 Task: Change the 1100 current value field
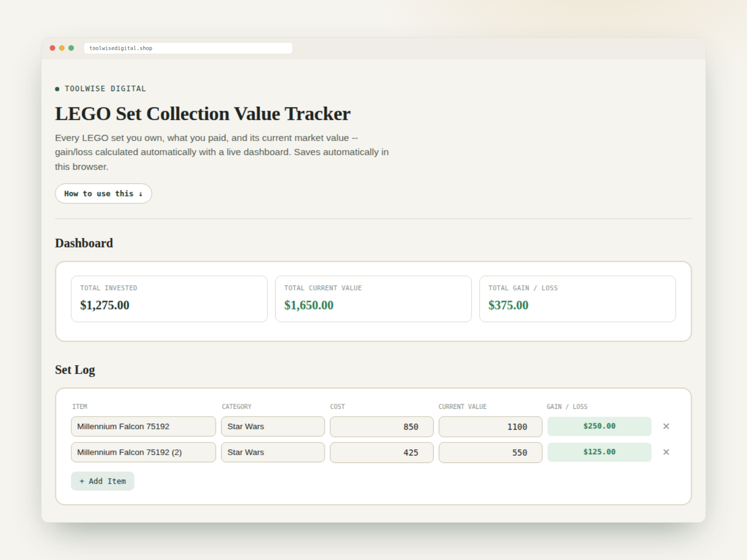tap(490, 426)
